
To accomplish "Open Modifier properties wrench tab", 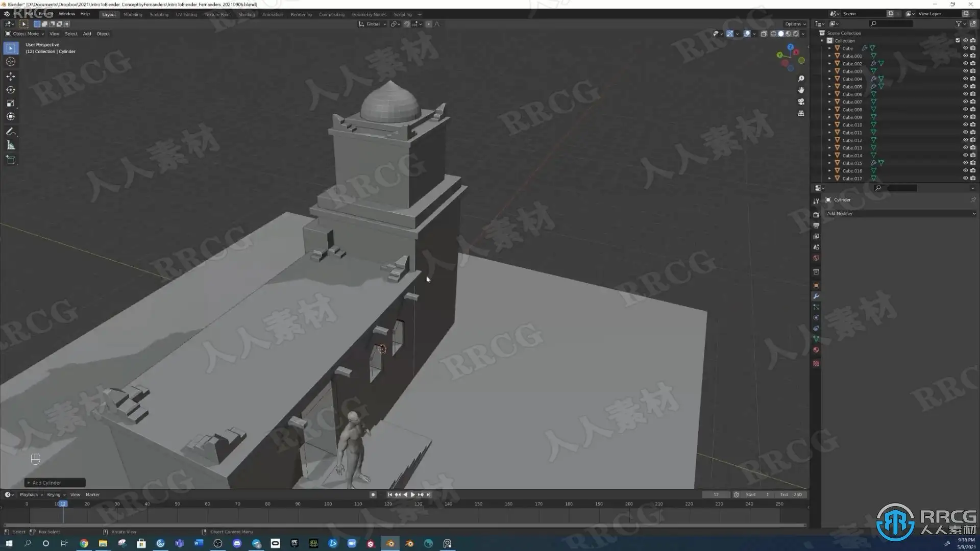I will click(816, 296).
